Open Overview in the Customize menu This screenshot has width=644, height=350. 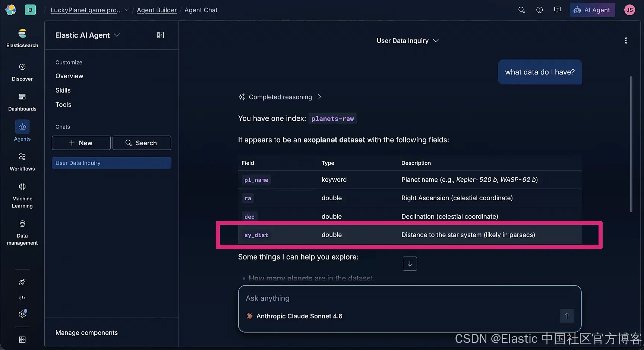point(69,76)
